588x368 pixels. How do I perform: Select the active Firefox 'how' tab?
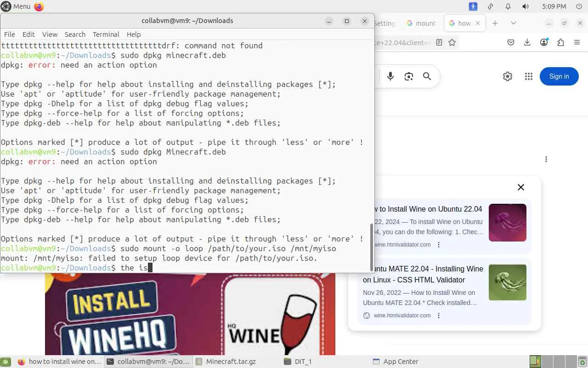point(460,23)
